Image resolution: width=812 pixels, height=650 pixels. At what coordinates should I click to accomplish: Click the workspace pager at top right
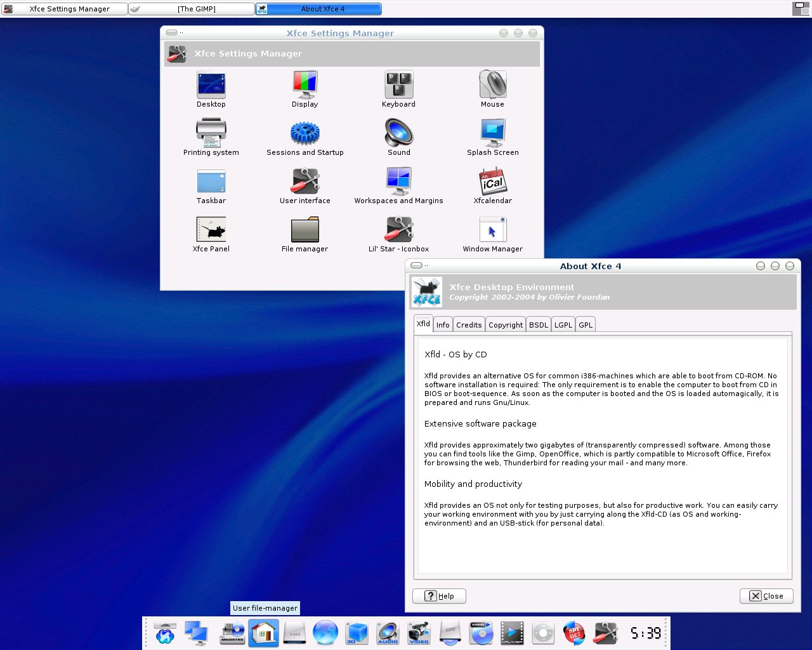coord(801,9)
